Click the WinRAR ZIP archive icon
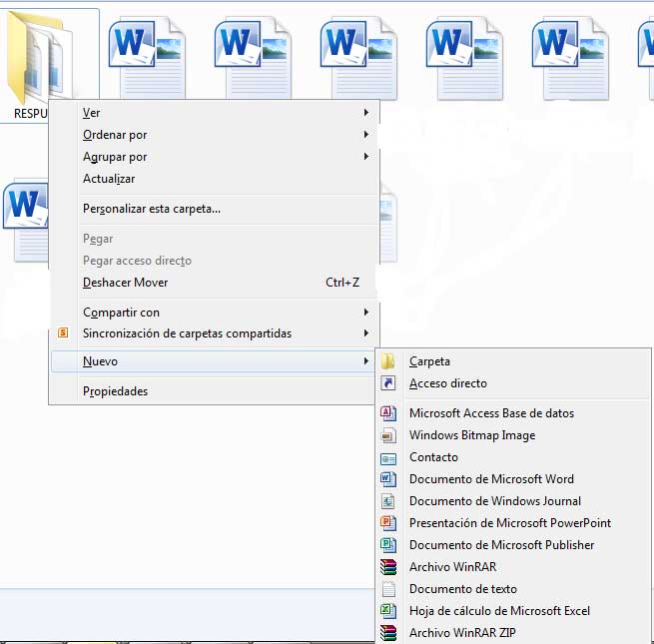 tap(387, 633)
